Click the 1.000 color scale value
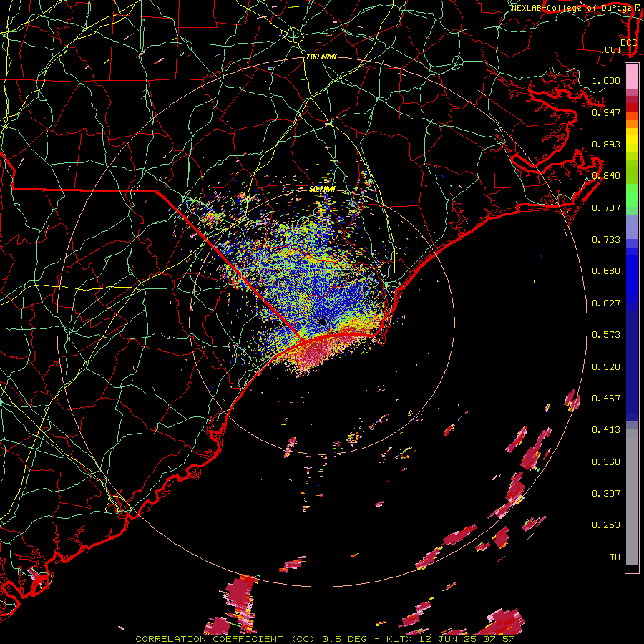This screenshot has width=644, height=644. (x=606, y=80)
